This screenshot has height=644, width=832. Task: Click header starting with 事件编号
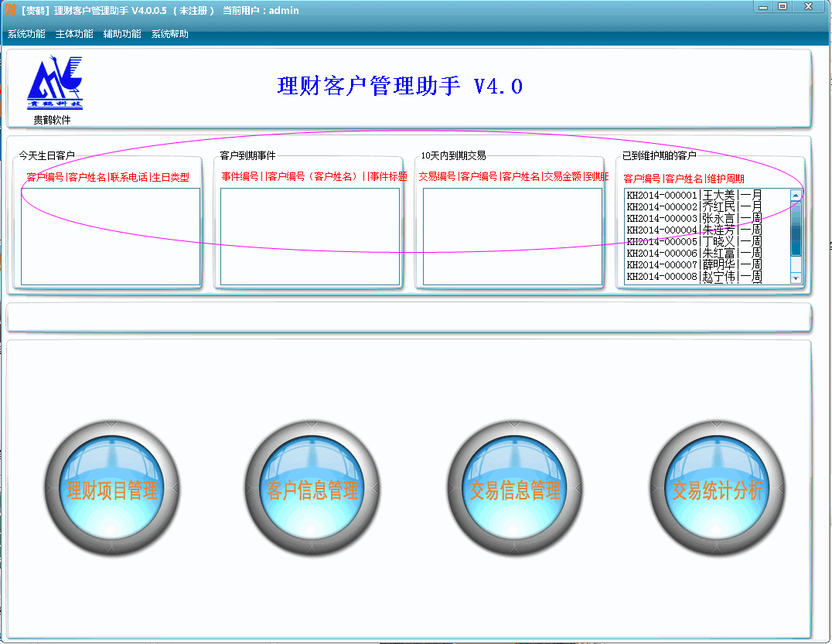pos(314,176)
